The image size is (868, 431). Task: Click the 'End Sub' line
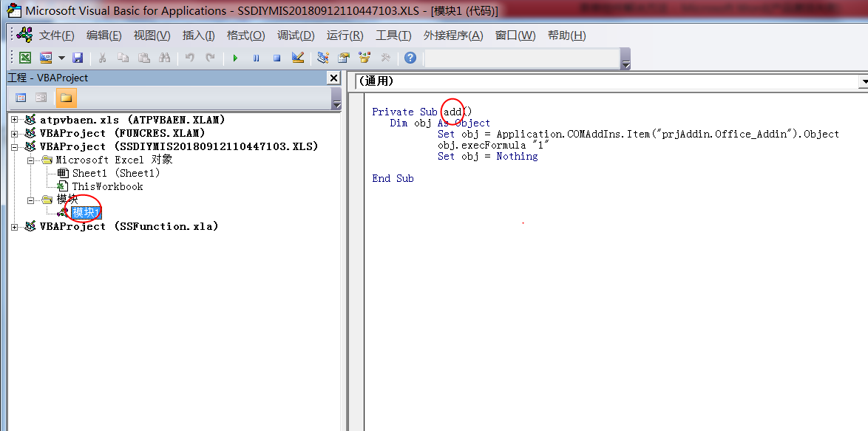[x=393, y=178]
